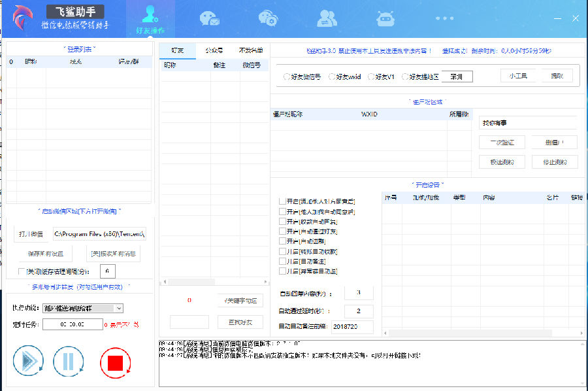Open the 好友操作 friend operations tab icon
Viewport: 588px width, 391px height.
coord(150,20)
